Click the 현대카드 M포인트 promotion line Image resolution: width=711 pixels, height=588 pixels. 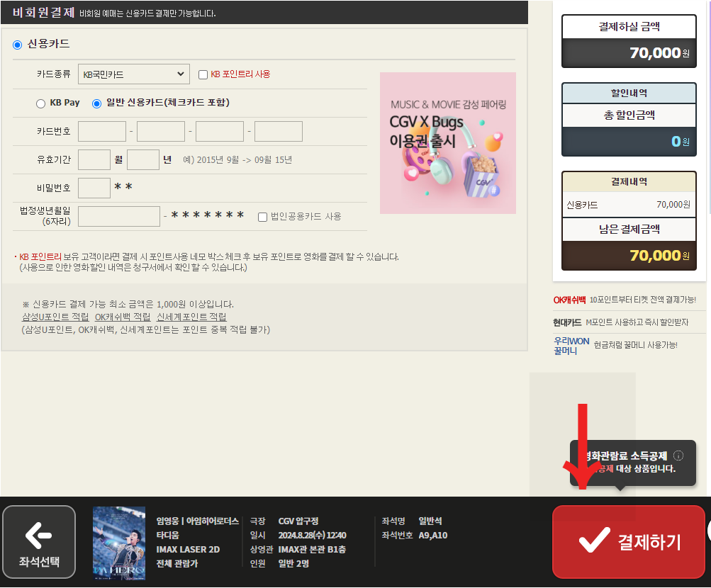(x=620, y=322)
